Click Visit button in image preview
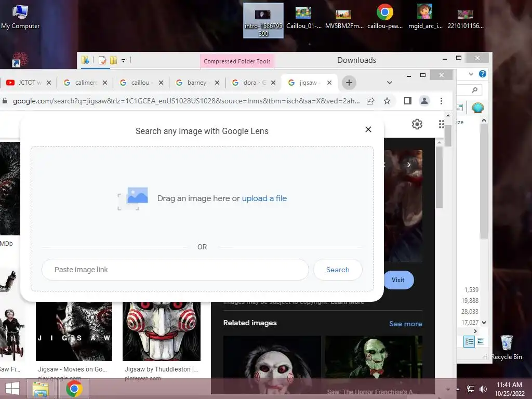 point(398,280)
